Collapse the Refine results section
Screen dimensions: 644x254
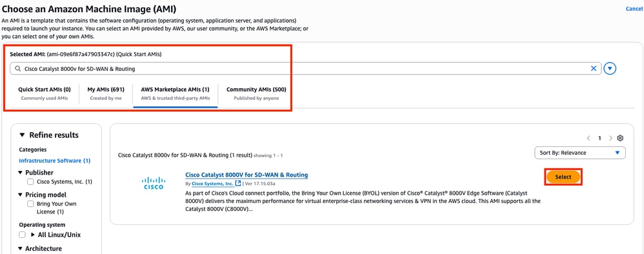22,135
